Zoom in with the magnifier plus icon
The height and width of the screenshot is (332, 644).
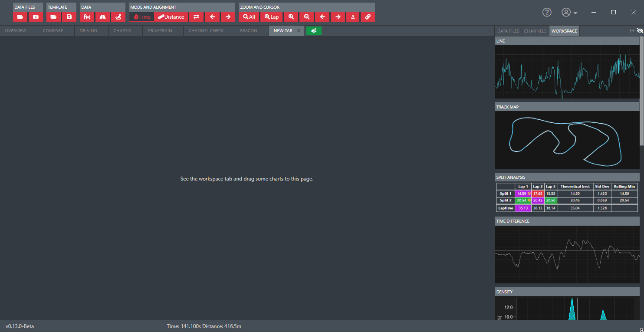pyautogui.click(x=291, y=17)
